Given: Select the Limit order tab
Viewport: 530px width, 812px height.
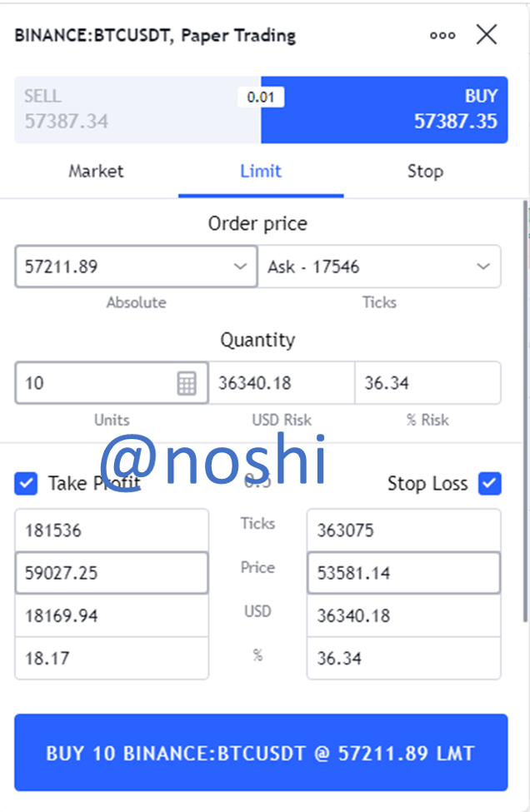Looking at the screenshot, I should click(x=261, y=172).
